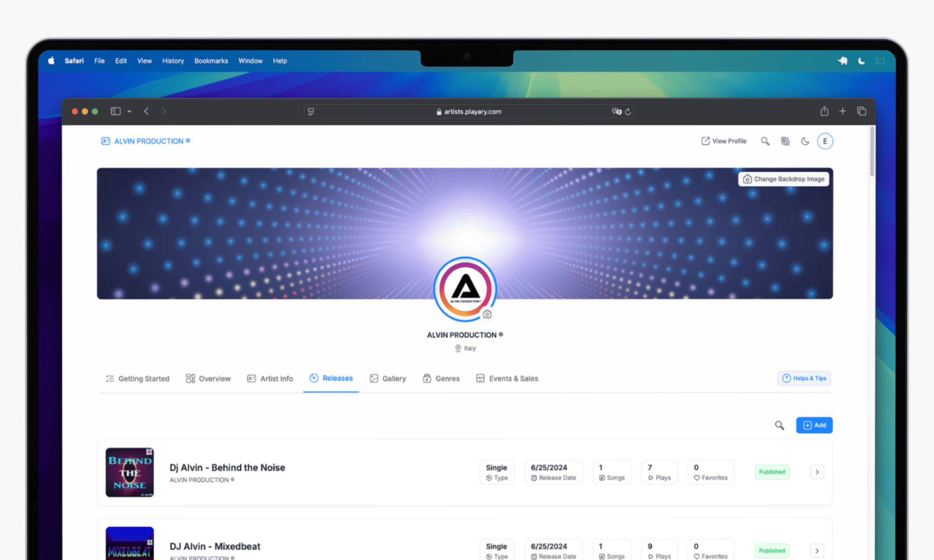Click Helps & Tips button
The height and width of the screenshot is (560, 934).
[x=804, y=378]
